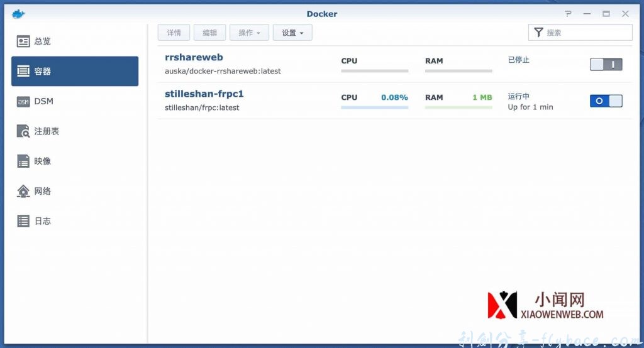Open help via the question mark icon
The image size is (644, 348).
coord(568,14)
